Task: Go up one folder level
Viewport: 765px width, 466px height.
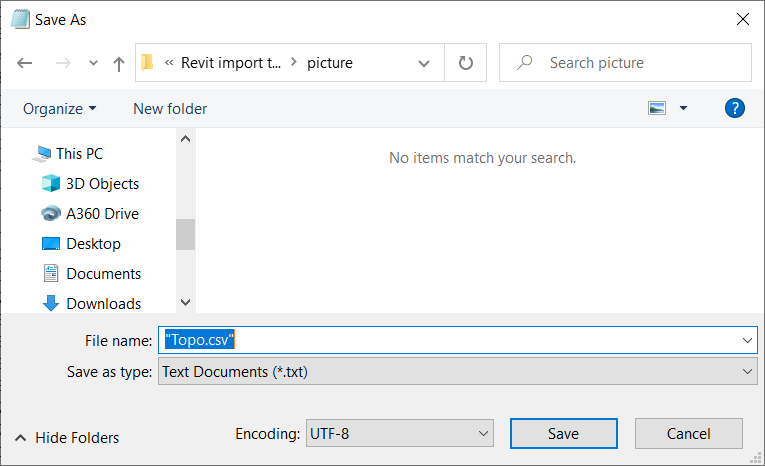Action: (x=119, y=63)
